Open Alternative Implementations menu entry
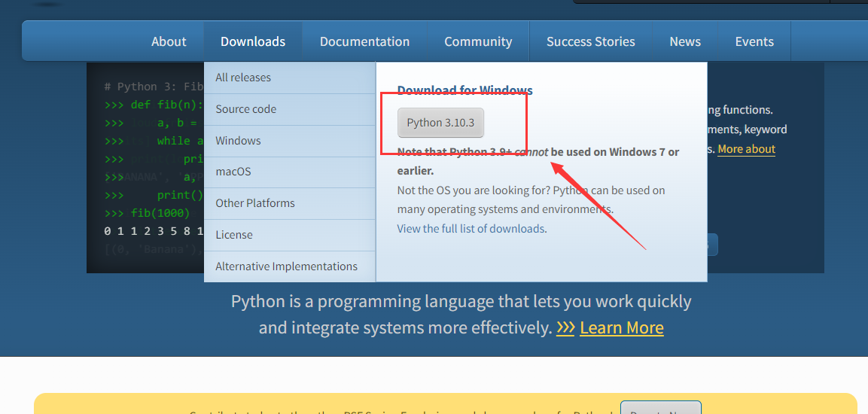The image size is (868, 414). tap(286, 266)
